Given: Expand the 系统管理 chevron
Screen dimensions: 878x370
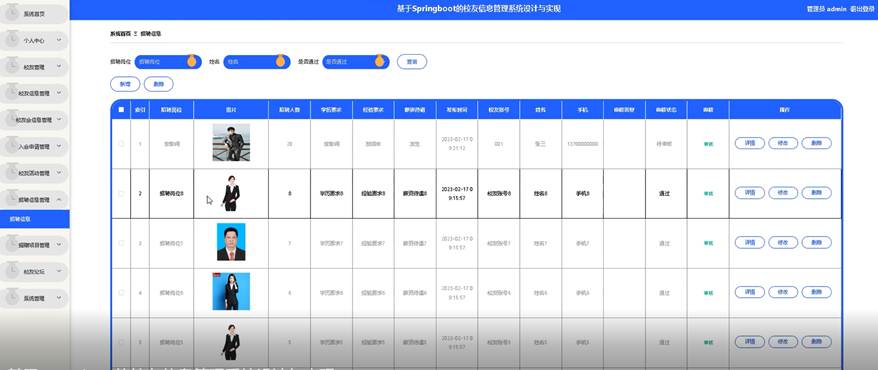Looking at the screenshot, I should 59,298.
